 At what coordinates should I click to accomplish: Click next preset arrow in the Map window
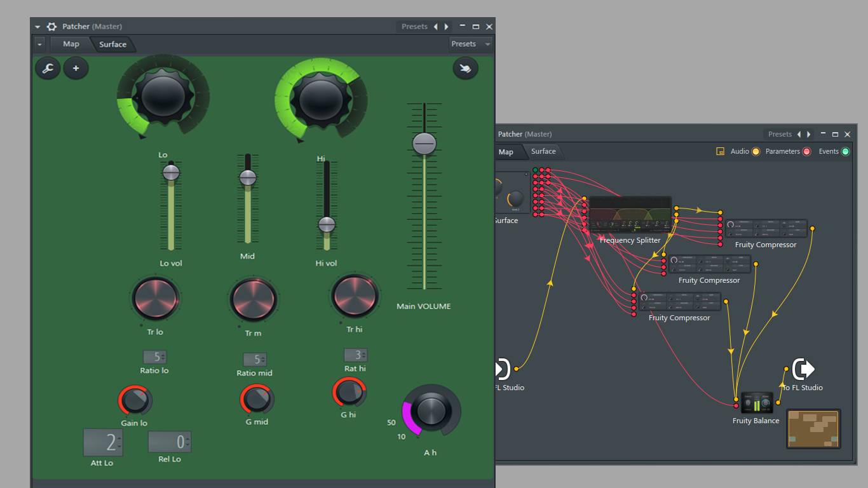809,134
